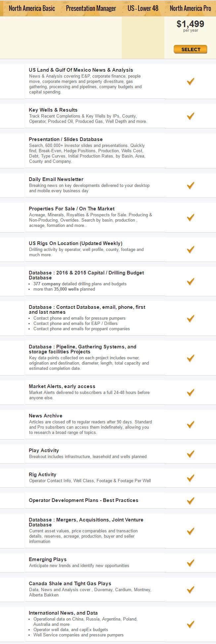Click the Daily Email Newsletter checkmark
The height and width of the screenshot is (644, 216).
point(191,185)
